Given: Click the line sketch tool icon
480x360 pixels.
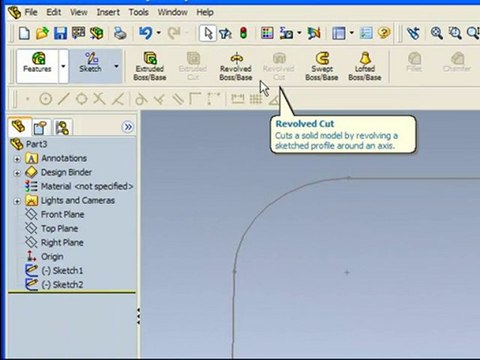Looking at the screenshot, I should (x=64, y=99).
